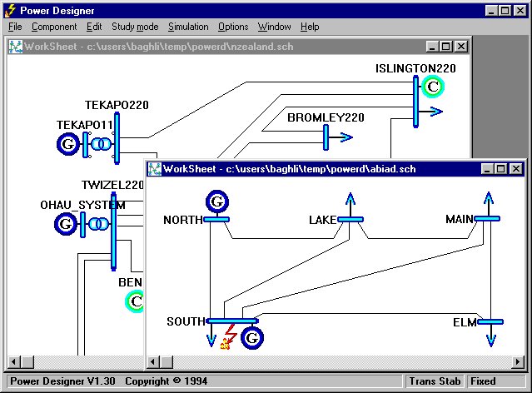Open the Simulation menu
532x393 pixels.
(x=188, y=27)
